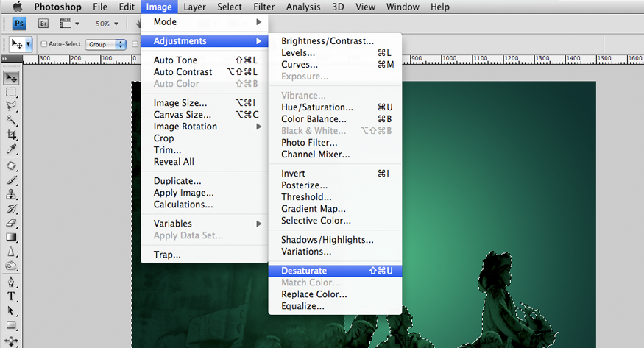
Task: Open the 3D menu
Action: pos(338,7)
